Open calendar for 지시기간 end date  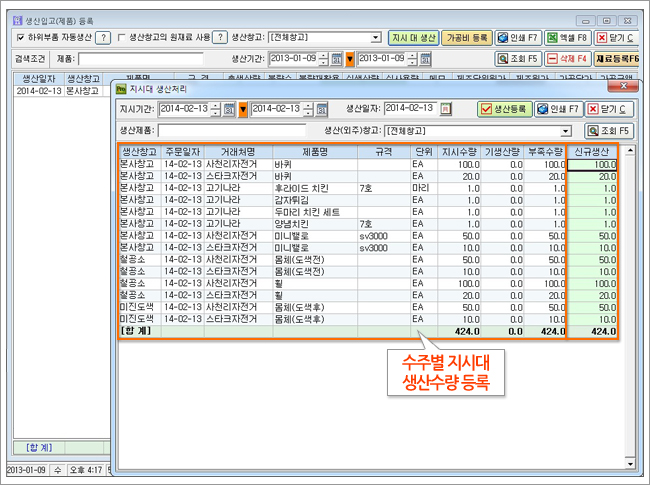click(x=322, y=109)
